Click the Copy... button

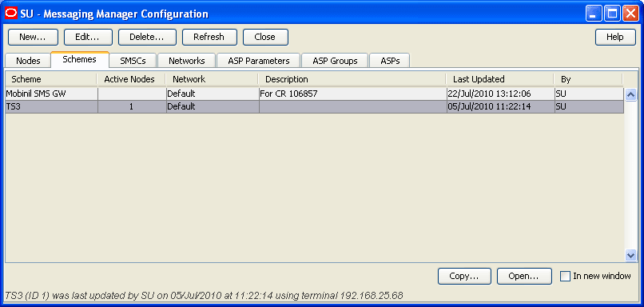coord(464,276)
